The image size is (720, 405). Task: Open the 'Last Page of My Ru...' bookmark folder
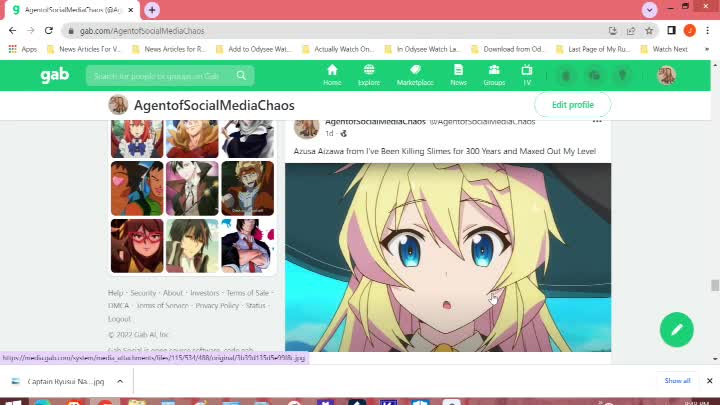pyautogui.click(x=593, y=49)
